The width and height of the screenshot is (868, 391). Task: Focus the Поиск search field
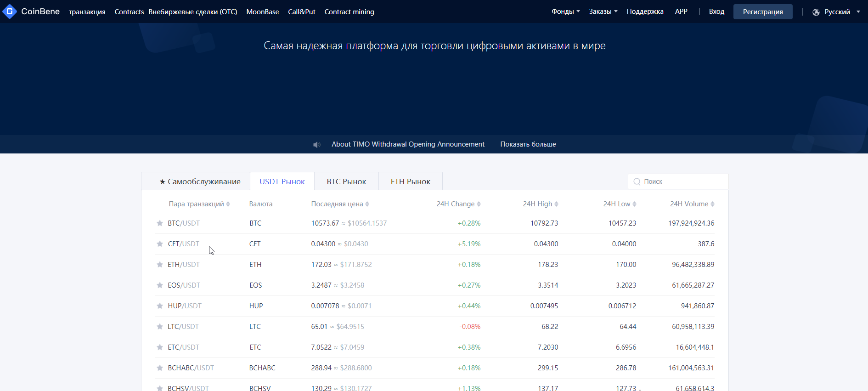click(678, 181)
